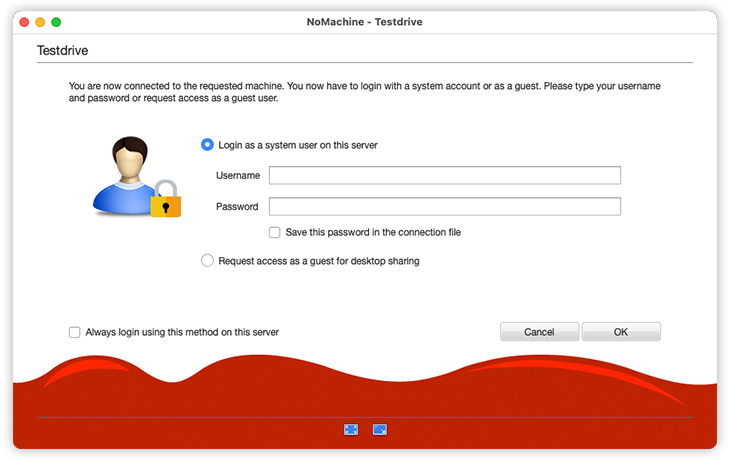The width and height of the screenshot is (730, 461).
Task: Tick Always login using this method checkbox
Action: pos(75,332)
